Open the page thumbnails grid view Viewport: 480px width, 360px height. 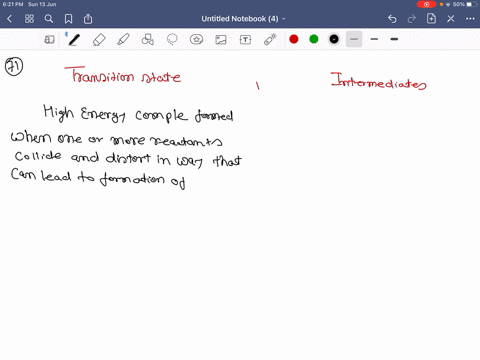[29, 19]
